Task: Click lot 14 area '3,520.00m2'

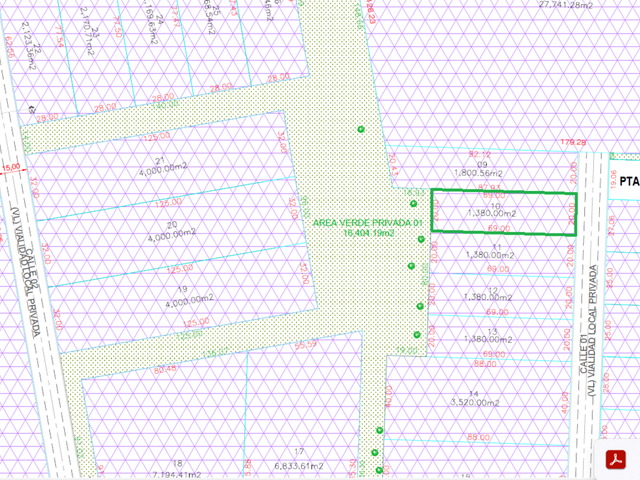Action: click(475, 402)
